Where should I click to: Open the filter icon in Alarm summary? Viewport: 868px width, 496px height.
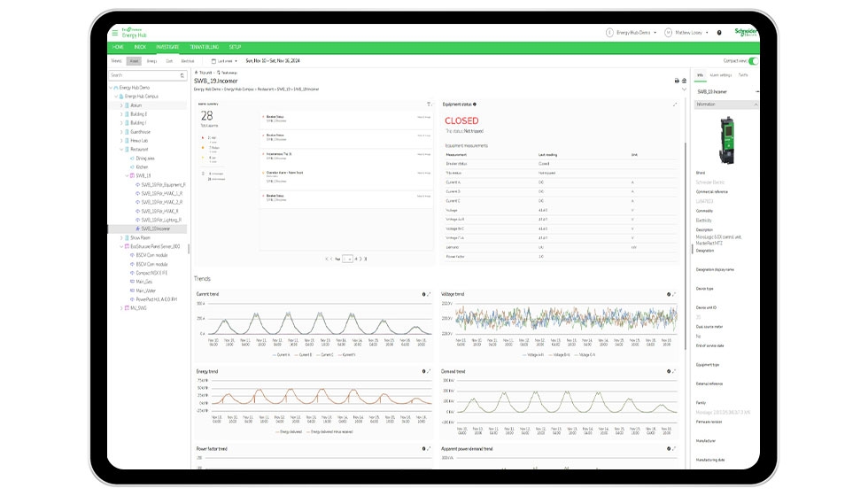(x=428, y=104)
